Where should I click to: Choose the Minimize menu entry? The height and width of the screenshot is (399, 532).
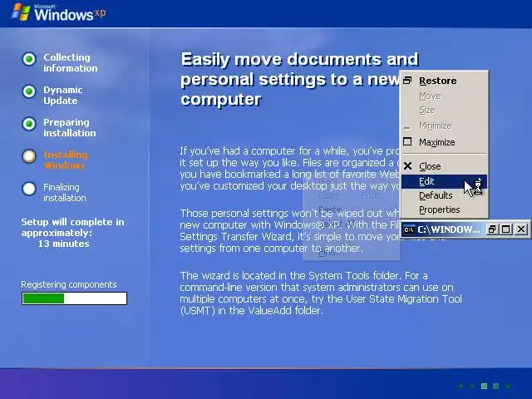[x=445, y=126]
